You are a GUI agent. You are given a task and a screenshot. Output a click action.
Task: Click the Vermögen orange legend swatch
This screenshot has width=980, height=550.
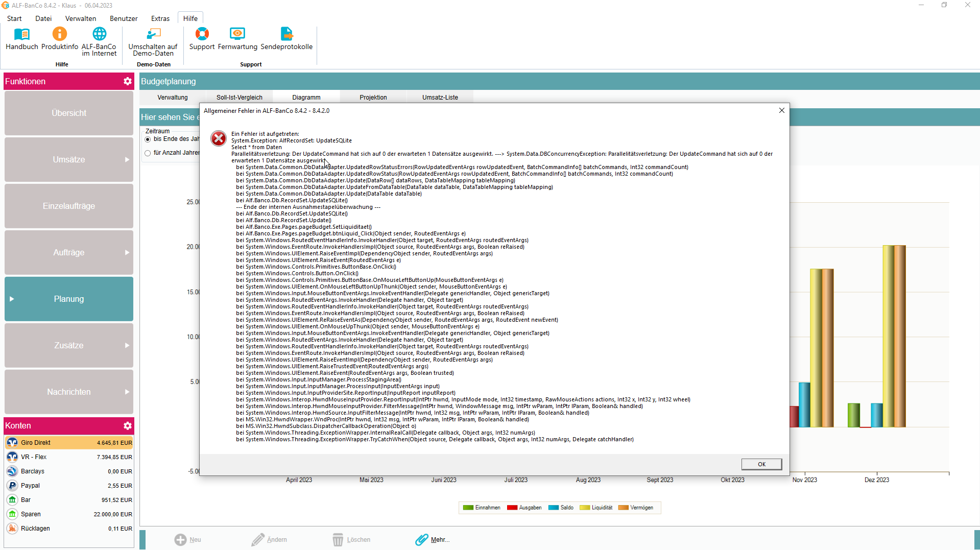(623, 508)
